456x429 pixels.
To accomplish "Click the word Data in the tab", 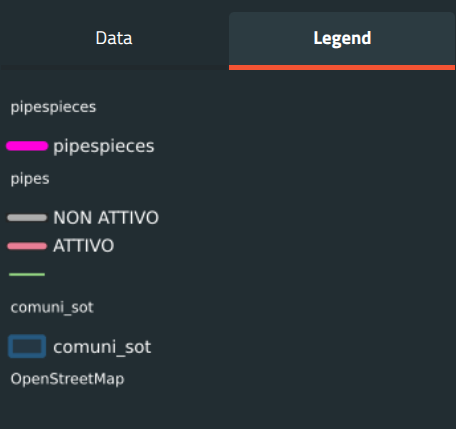I will [x=114, y=38].
